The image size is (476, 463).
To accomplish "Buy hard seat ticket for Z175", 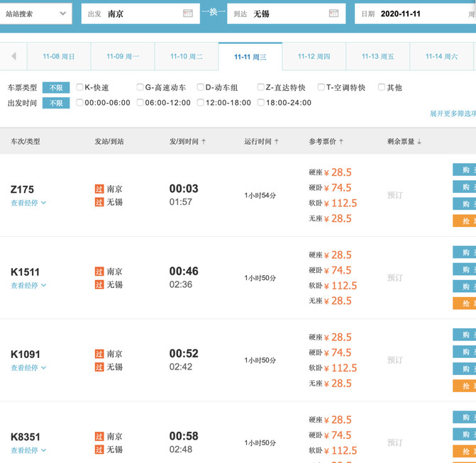I will (465, 169).
